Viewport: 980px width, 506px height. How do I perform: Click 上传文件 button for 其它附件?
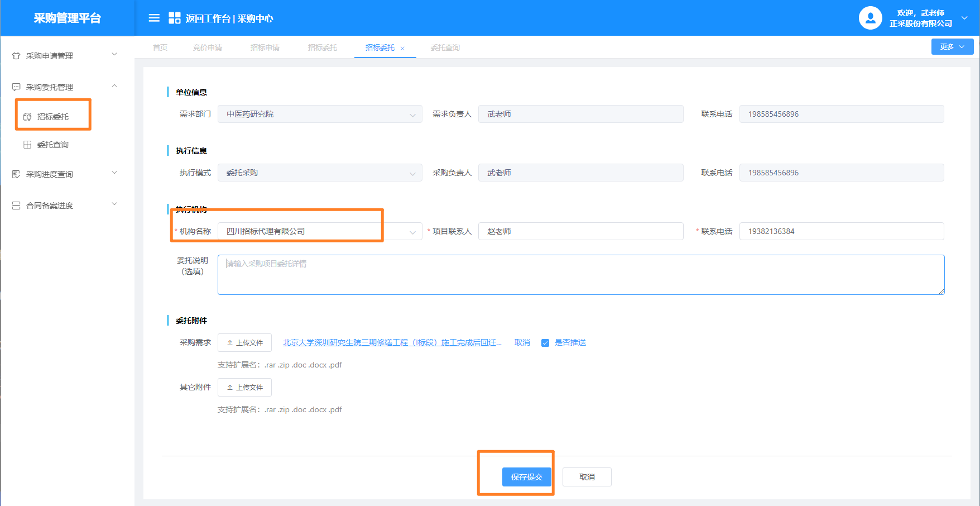click(x=244, y=388)
